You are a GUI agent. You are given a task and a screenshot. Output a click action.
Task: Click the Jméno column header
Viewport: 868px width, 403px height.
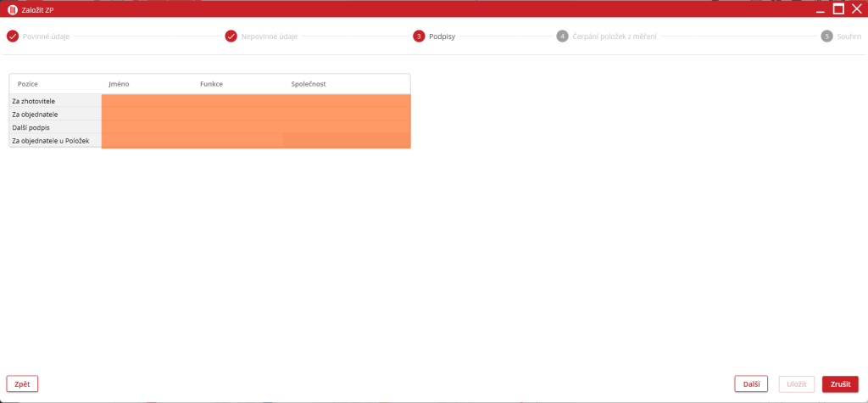click(119, 84)
